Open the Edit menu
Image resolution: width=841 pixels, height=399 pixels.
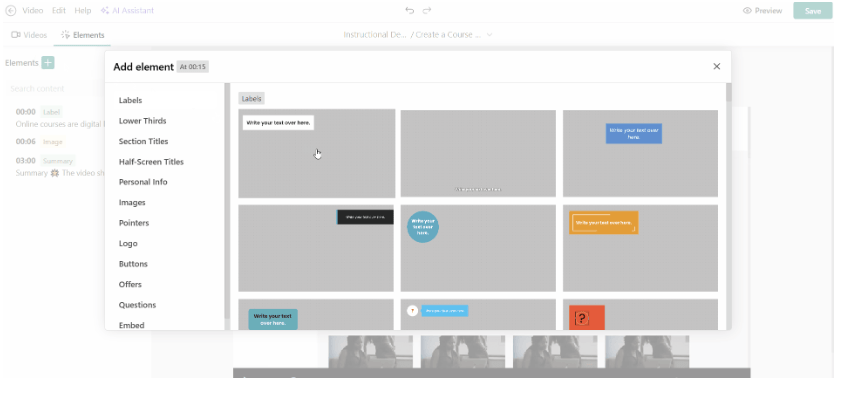point(58,10)
